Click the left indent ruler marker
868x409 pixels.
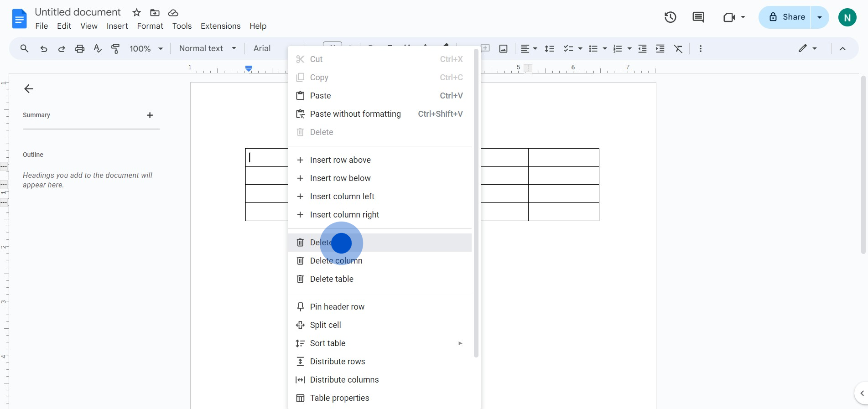click(249, 69)
